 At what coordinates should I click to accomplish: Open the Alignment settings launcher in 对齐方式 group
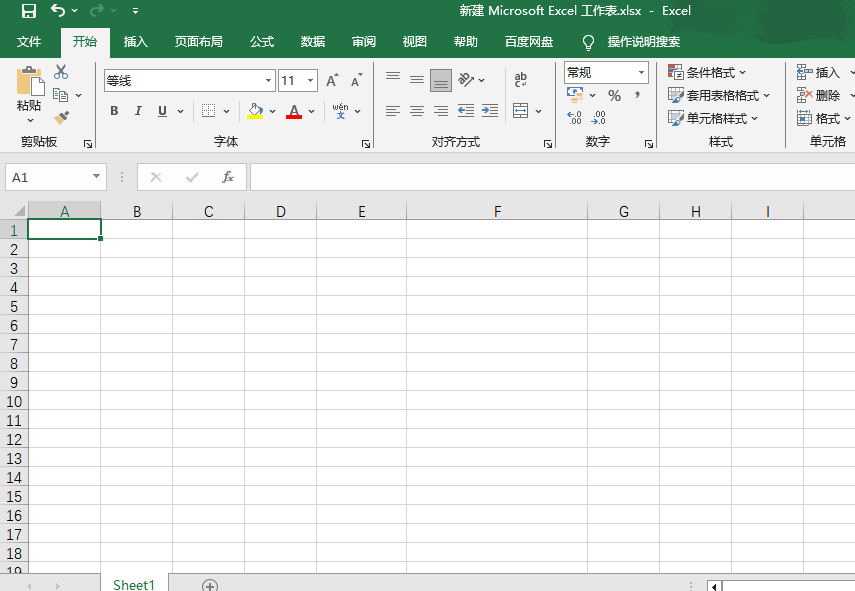(548, 144)
